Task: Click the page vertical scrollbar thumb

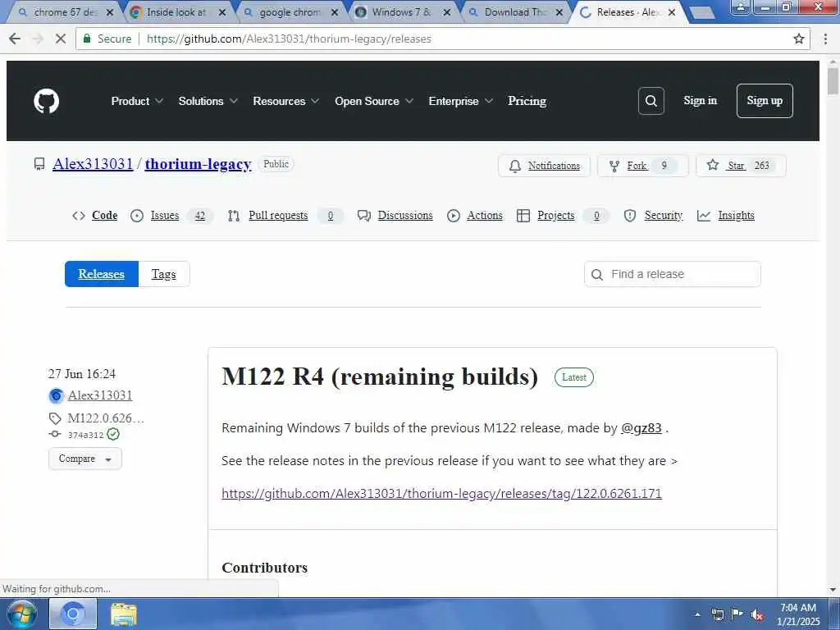Action: coord(833,80)
